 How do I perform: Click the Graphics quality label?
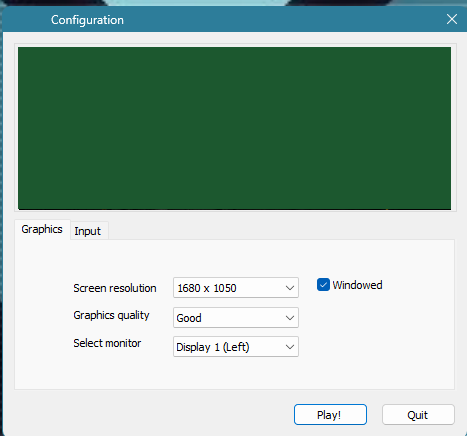[111, 315]
